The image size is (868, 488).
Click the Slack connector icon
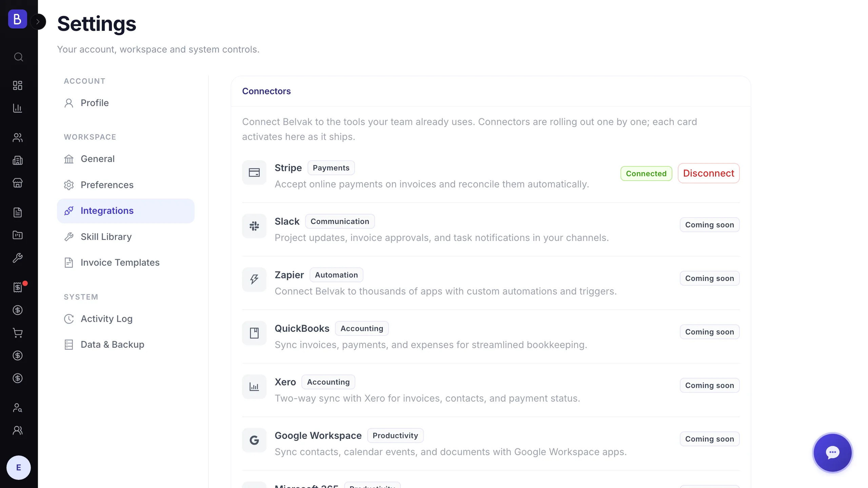click(254, 226)
